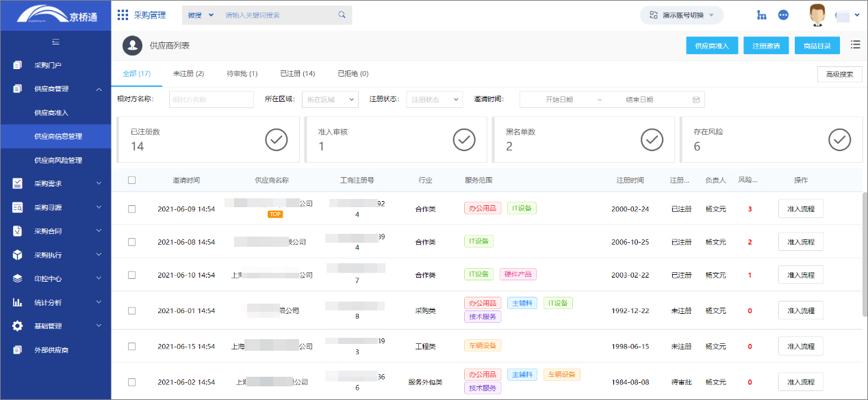Click the 采购需求 sidebar icon

point(18,183)
